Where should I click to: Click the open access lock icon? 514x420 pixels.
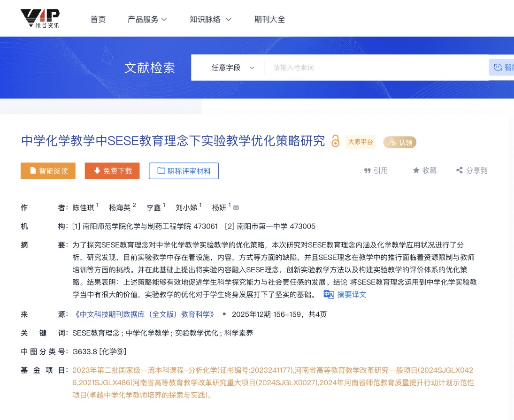(x=335, y=141)
